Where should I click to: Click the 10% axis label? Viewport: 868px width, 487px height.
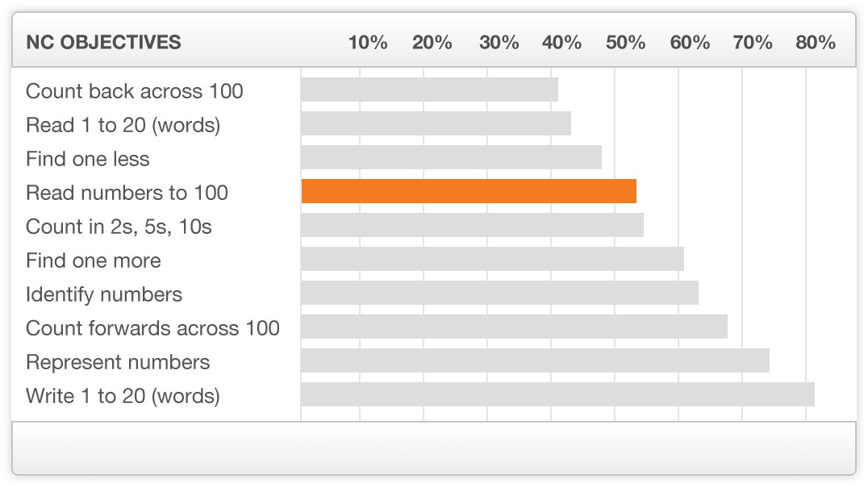pos(368,42)
